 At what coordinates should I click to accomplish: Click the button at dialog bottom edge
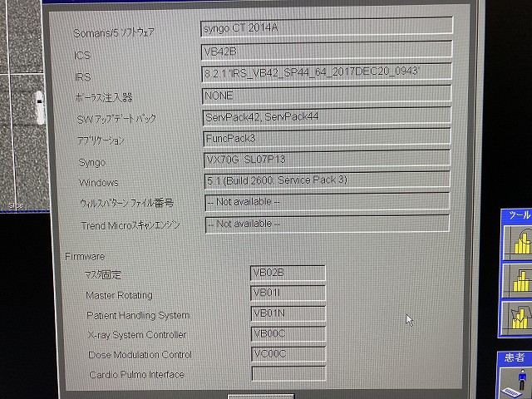pos(260,397)
